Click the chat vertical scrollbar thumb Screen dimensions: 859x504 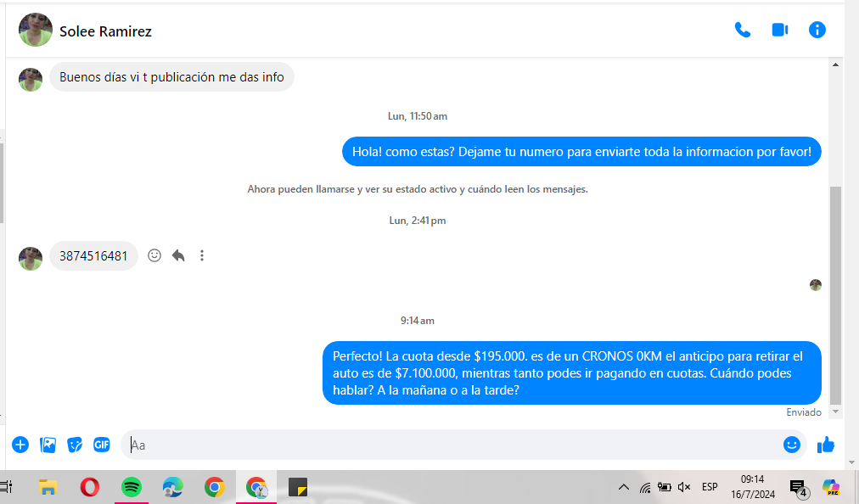(x=835, y=295)
